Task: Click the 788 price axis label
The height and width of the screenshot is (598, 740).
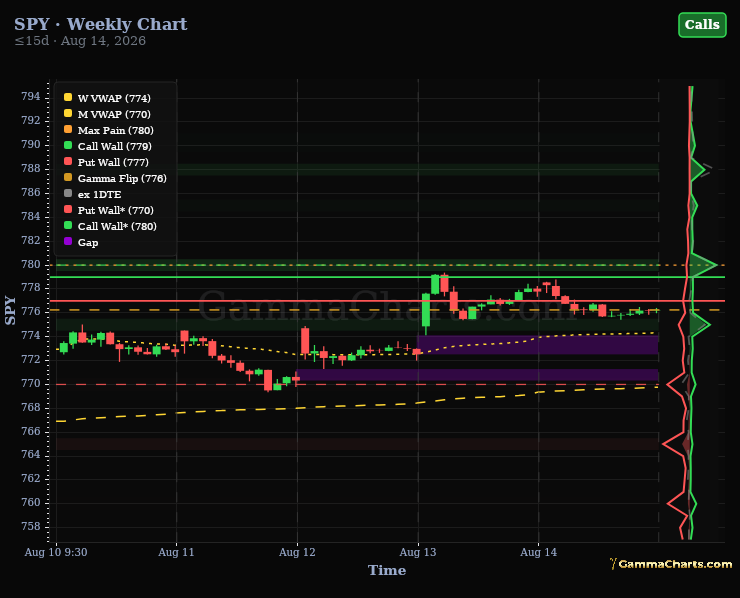Action: point(31,168)
